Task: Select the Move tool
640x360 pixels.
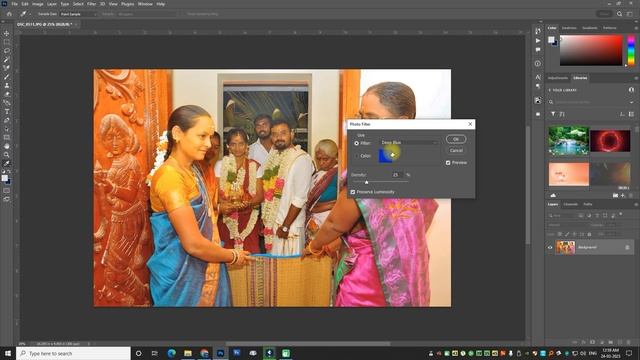Action: [7, 33]
